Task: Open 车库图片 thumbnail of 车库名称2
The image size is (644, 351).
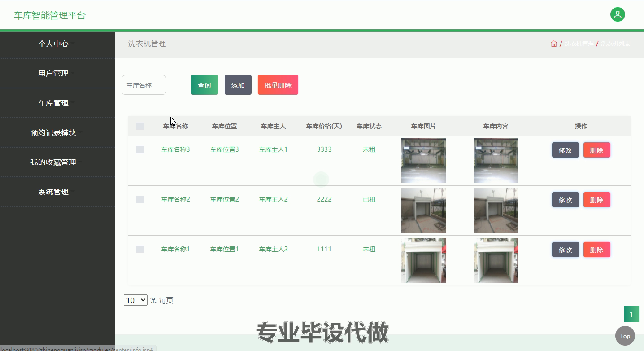Action: [x=424, y=211]
